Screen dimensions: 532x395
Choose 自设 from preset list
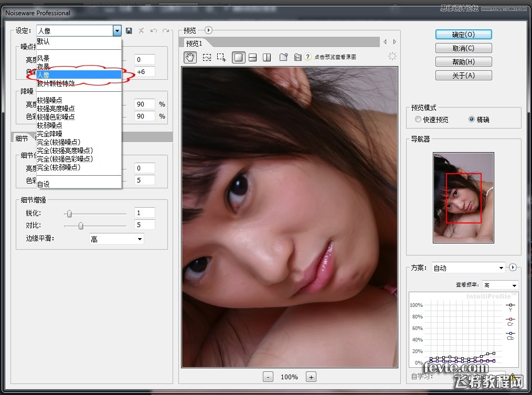point(79,184)
